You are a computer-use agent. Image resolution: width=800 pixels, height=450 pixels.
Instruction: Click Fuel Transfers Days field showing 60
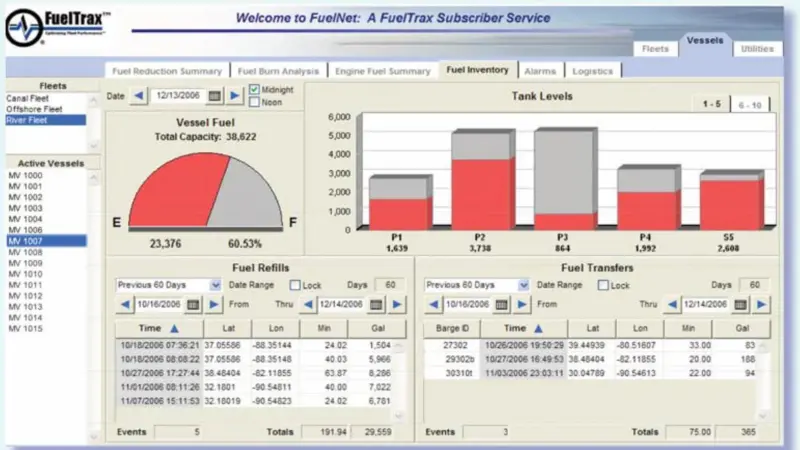pos(754,285)
